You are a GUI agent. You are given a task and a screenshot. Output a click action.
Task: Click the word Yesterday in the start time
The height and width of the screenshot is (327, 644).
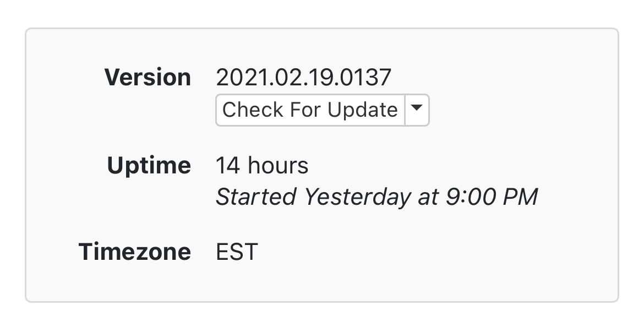(357, 197)
